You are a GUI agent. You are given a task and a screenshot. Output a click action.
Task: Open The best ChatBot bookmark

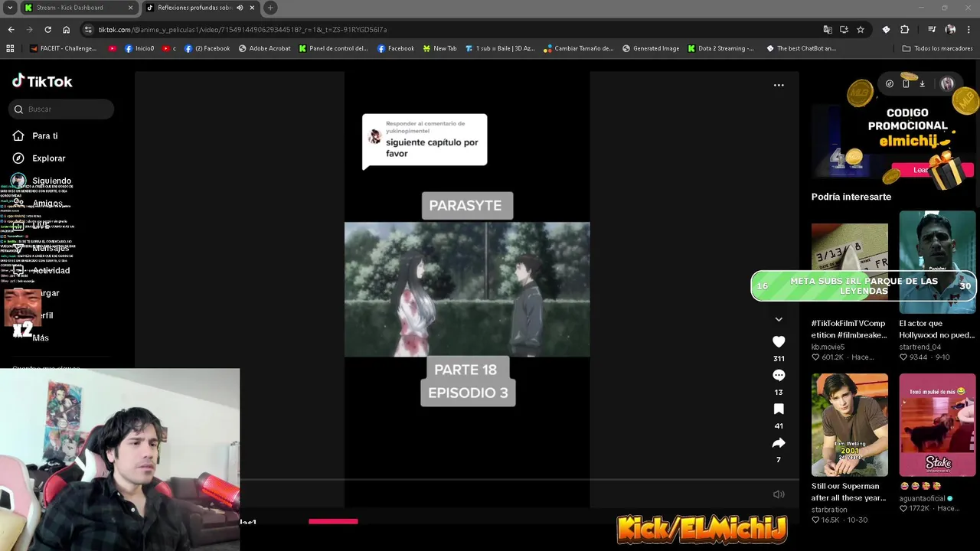point(801,48)
